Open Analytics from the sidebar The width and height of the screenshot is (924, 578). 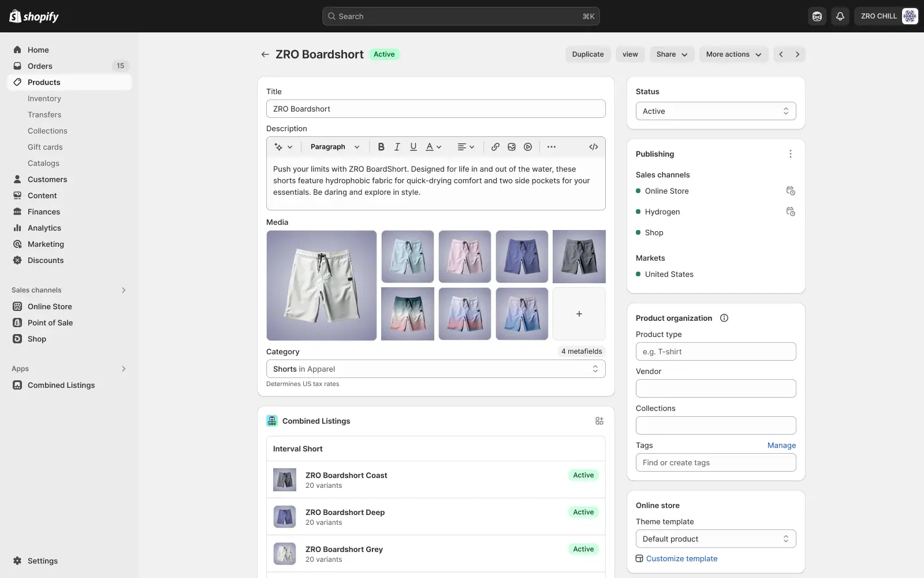(44, 228)
